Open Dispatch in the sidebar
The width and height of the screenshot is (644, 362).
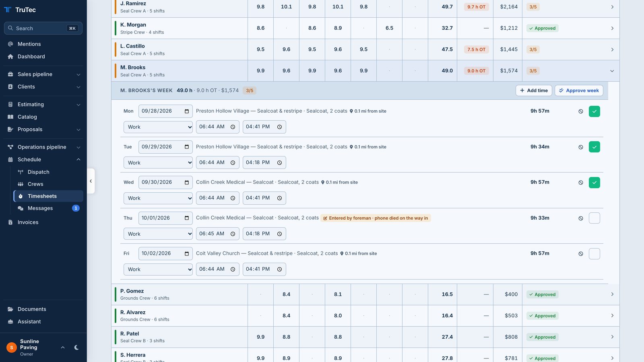(48, 172)
